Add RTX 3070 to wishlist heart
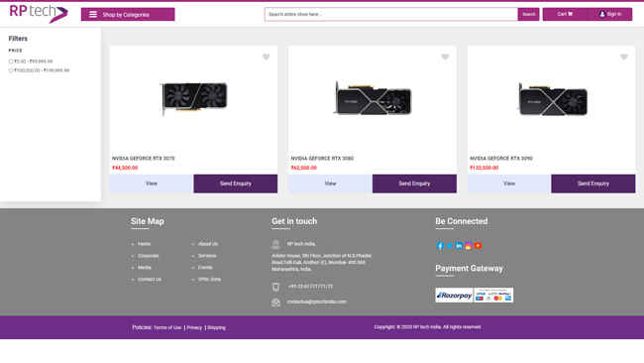 click(267, 57)
